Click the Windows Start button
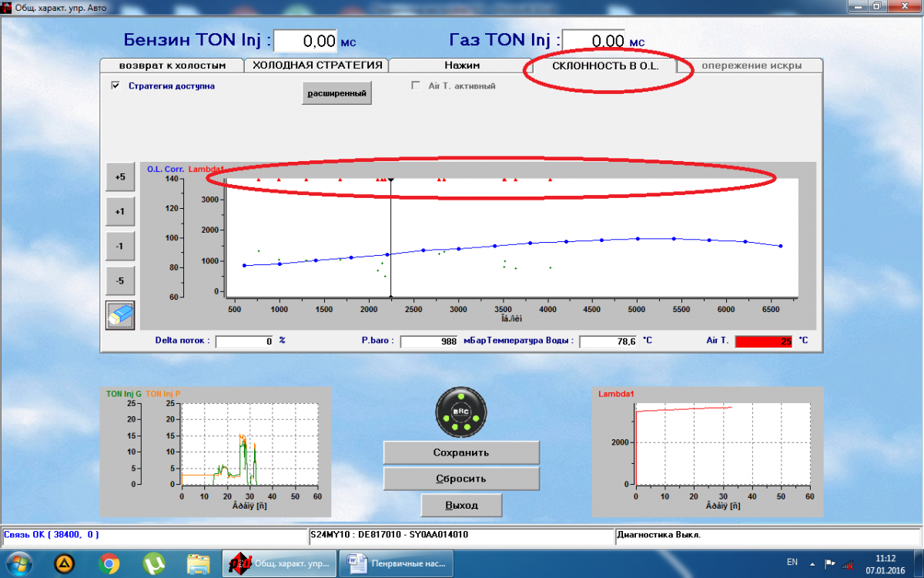 click(18, 564)
